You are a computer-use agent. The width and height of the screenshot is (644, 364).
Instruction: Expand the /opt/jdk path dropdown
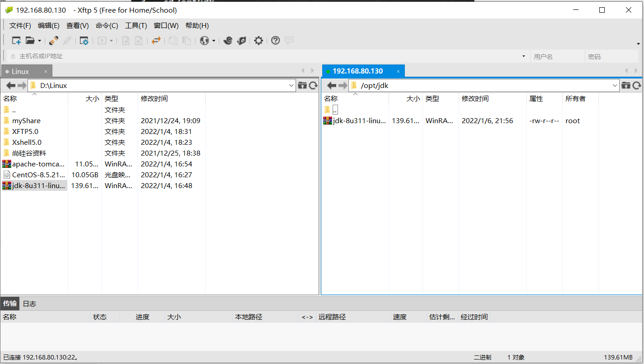pyautogui.click(x=615, y=85)
